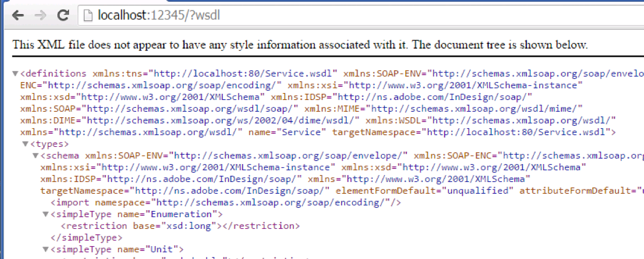Collapse the Unit simpleType node

point(45,249)
